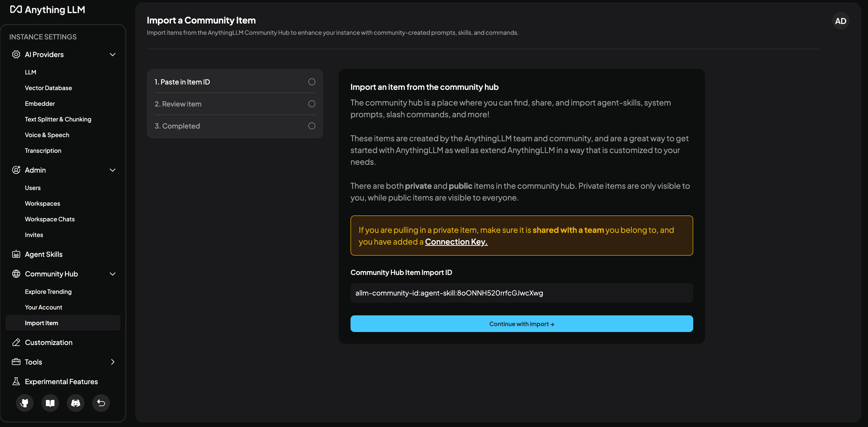Open Voice & Speech settings
The width and height of the screenshot is (868, 427).
[47, 135]
